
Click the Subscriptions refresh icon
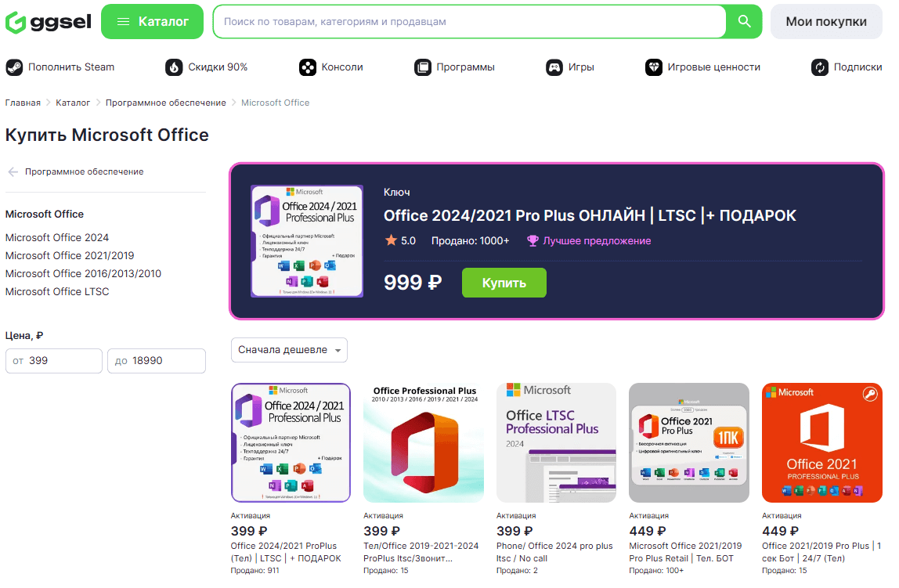(x=820, y=67)
